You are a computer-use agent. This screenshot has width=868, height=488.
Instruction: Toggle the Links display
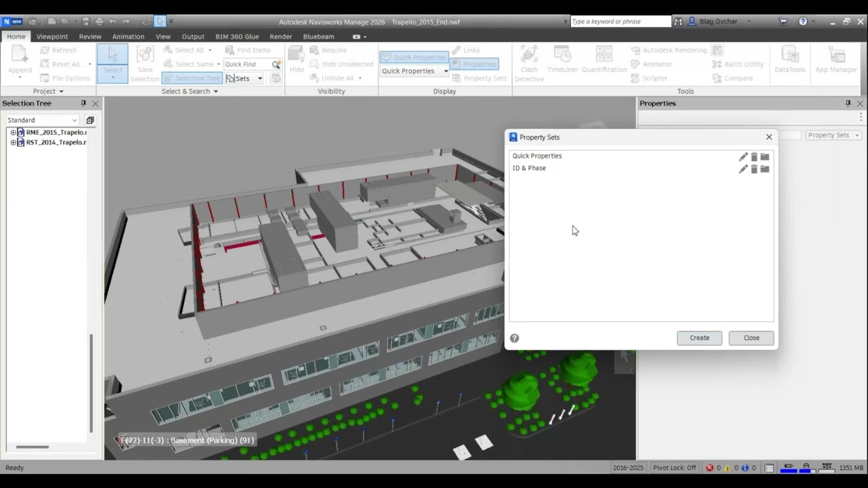pos(466,50)
